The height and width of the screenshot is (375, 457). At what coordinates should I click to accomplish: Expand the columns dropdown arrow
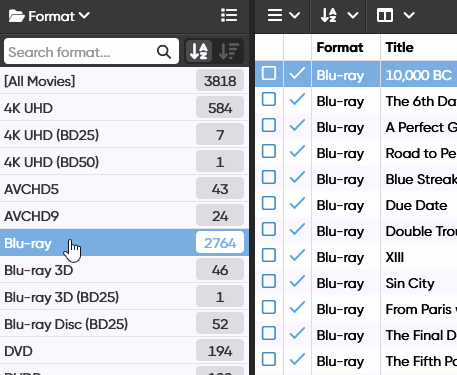tap(409, 15)
